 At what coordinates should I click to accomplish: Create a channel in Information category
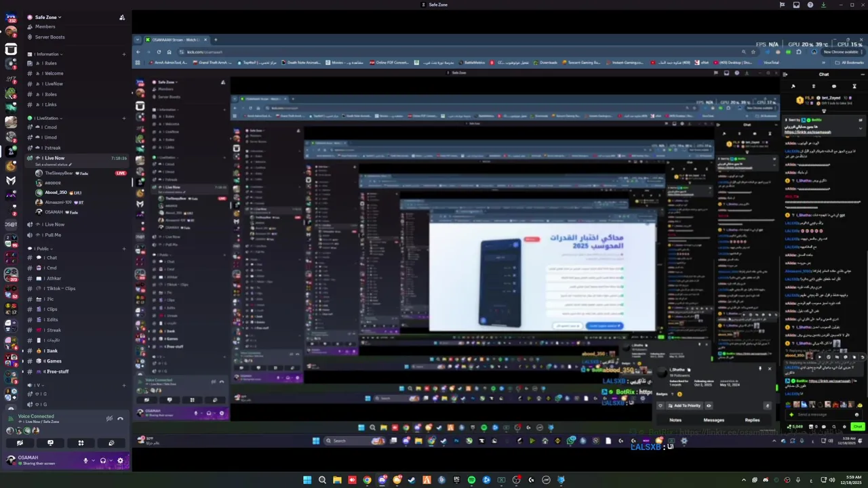123,54
